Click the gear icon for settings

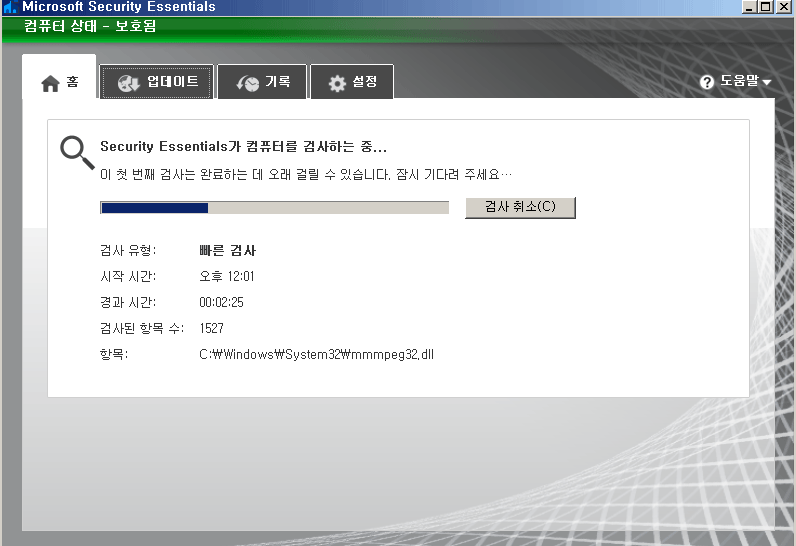click(x=337, y=83)
